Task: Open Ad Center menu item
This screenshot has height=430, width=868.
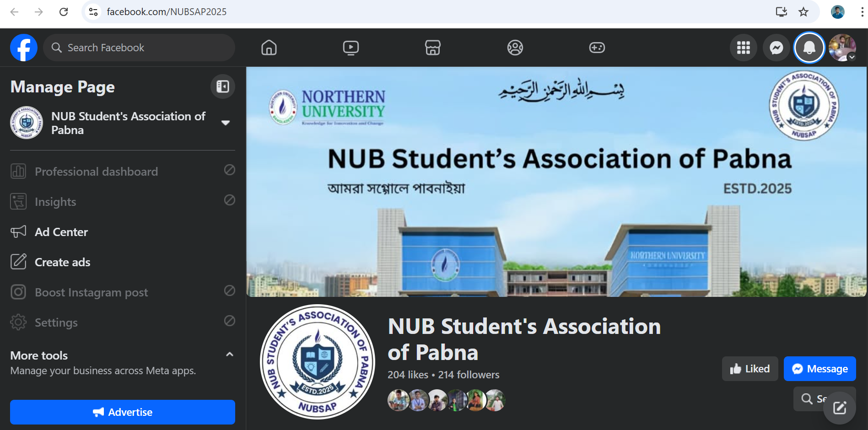Action: point(123,232)
